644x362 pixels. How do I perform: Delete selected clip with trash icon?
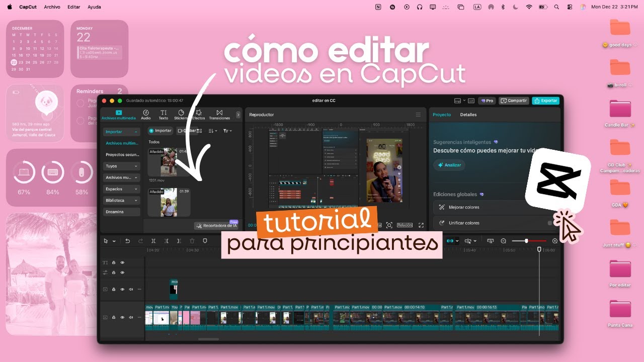tap(192, 241)
